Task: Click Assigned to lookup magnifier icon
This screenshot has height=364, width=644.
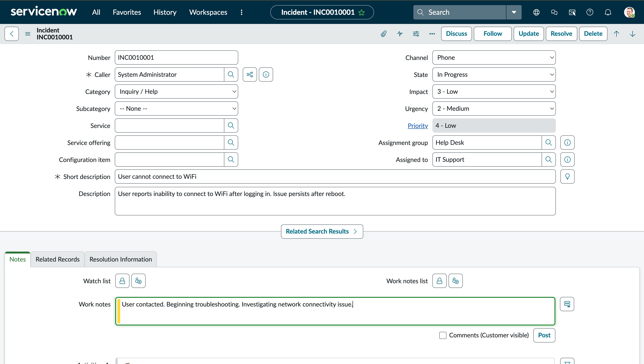Action: coord(548,160)
